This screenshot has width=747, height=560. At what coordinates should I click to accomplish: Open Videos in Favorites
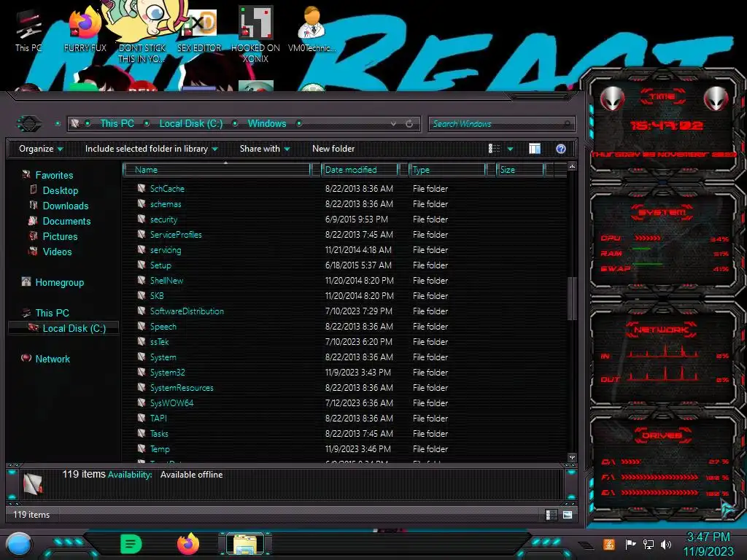click(57, 252)
